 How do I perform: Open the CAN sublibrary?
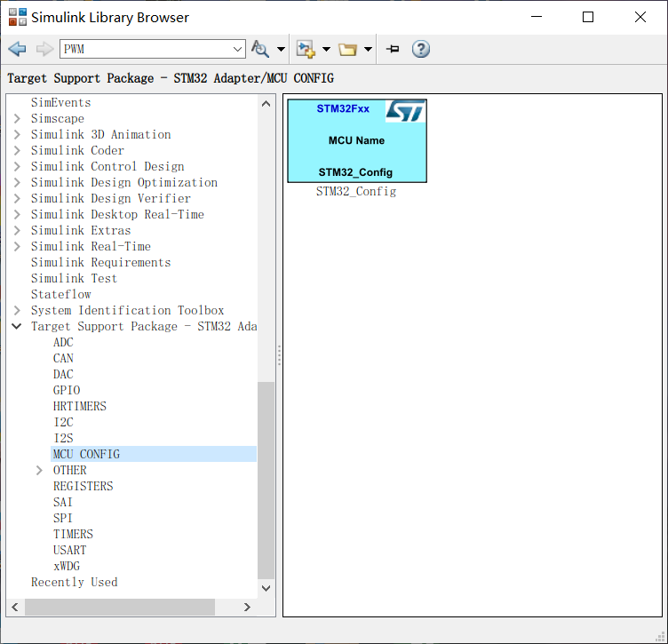point(63,358)
